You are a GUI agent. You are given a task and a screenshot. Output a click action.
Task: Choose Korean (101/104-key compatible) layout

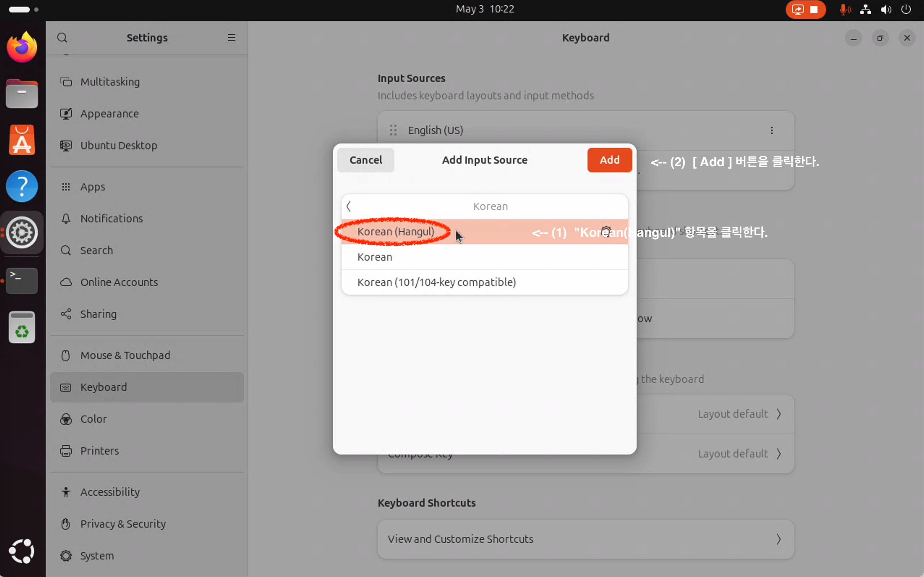click(x=436, y=282)
